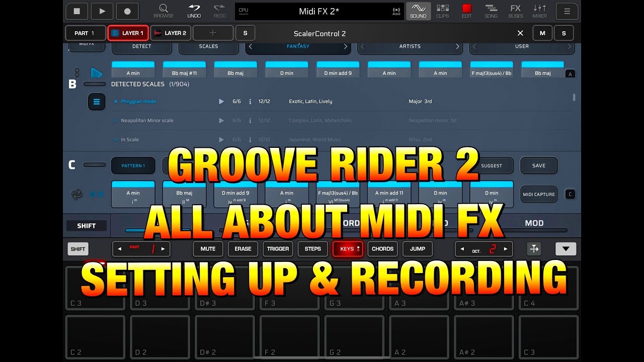Open the Edit view

(x=467, y=11)
